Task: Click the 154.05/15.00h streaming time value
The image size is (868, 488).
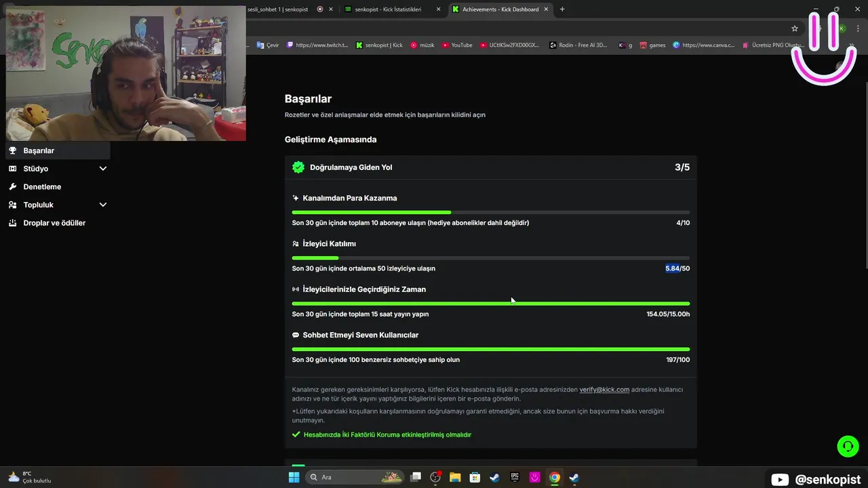Action: [x=668, y=314]
